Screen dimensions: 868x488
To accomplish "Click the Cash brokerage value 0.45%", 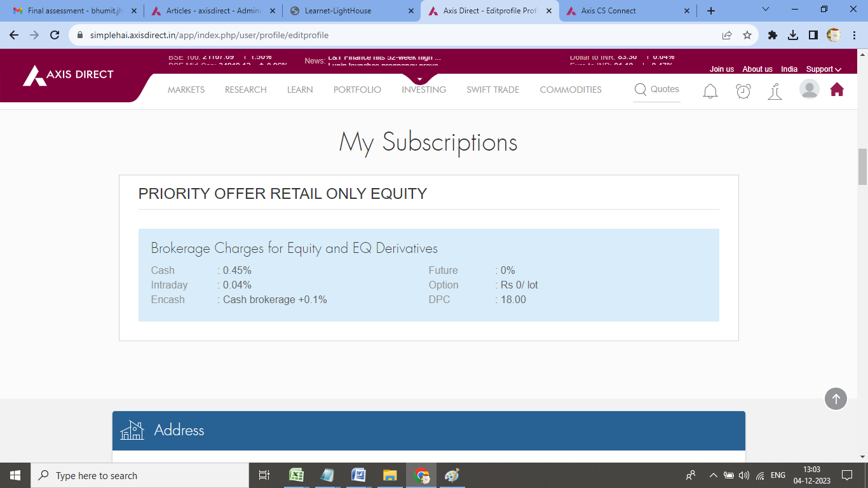I will pyautogui.click(x=237, y=271).
